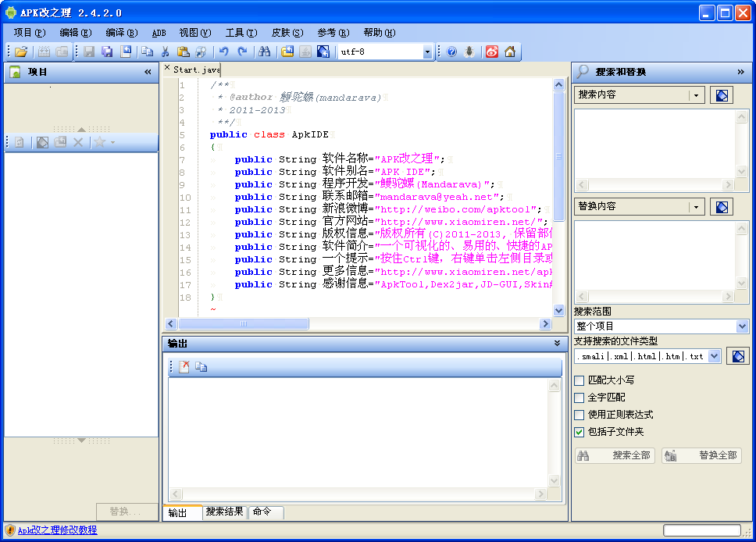
Task: Click the gray X delete icon in project panel
Action: 78,142
